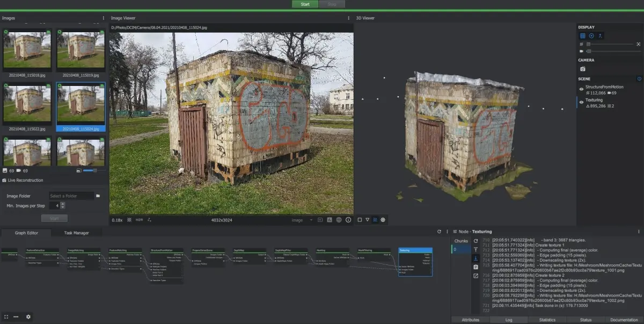The height and width of the screenshot is (324, 644).
Task: Click the camera scale icon in Display
Action: coord(582,51)
